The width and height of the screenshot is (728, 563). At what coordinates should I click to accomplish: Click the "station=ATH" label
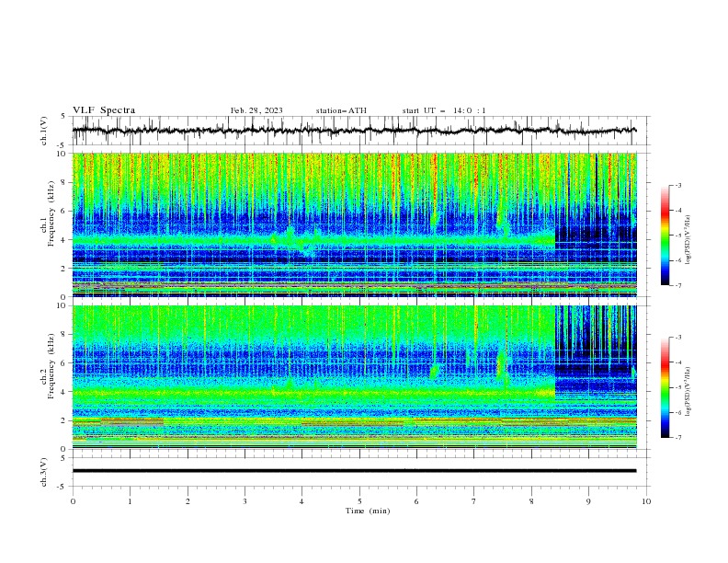(341, 111)
